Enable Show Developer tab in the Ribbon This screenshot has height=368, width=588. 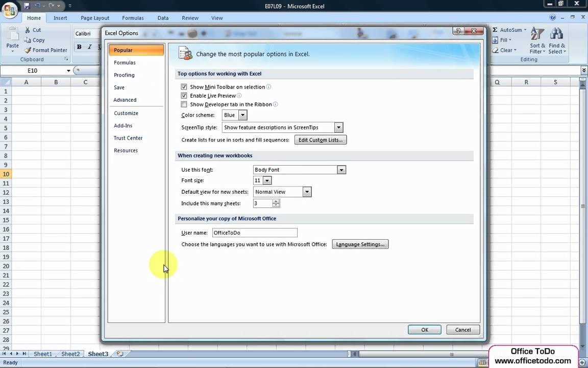(x=184, y=104)
